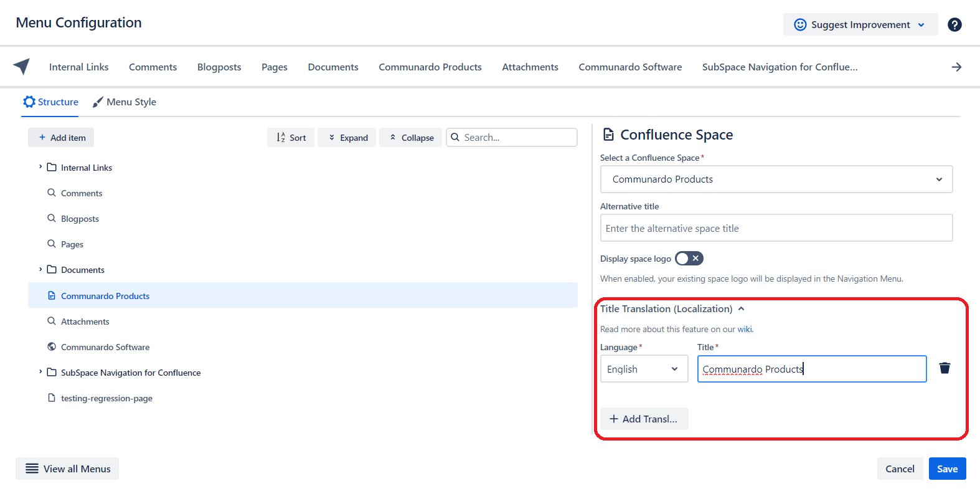
Task: Click the magnifier icon next to Blogposts
Action: (52, 219)
